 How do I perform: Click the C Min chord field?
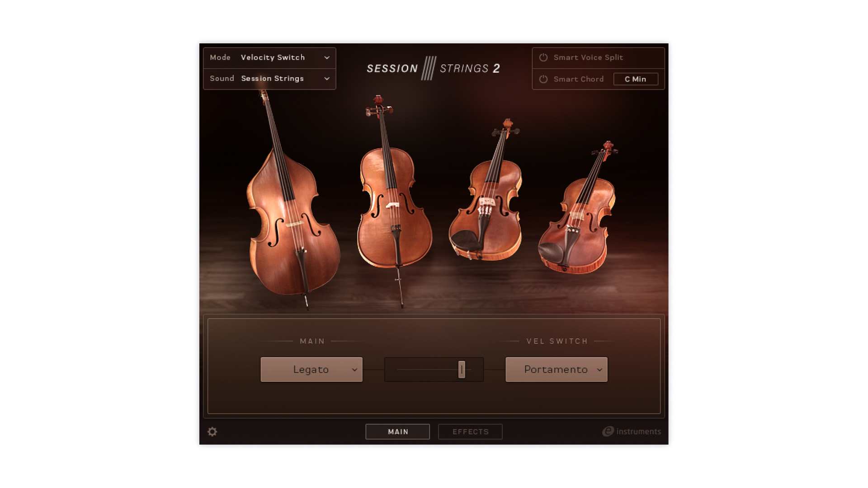635,79
